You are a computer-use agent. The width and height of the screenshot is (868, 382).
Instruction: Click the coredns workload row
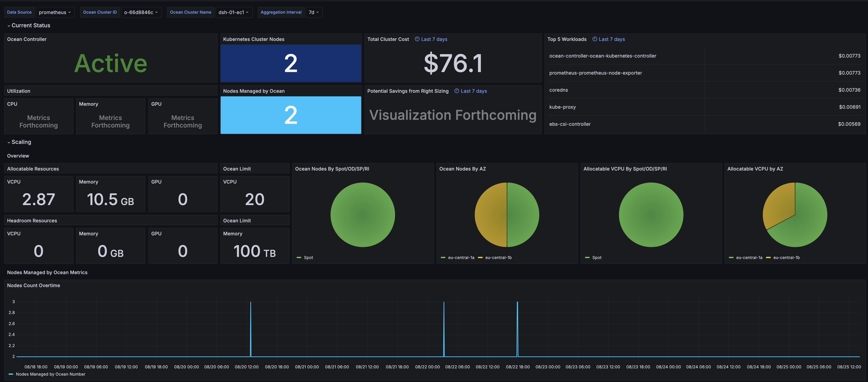[x=705, y=90]
